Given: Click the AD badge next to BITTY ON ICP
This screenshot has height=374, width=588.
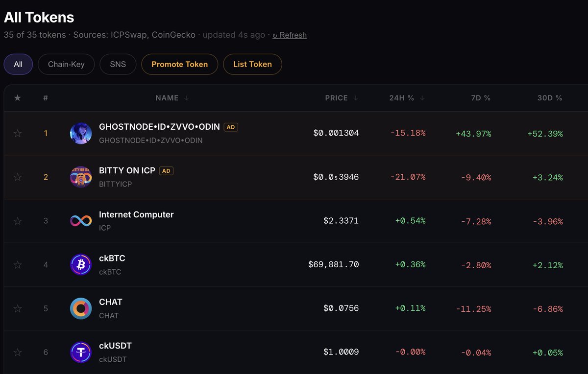Looking at the screenshot, I should [167, 171].
